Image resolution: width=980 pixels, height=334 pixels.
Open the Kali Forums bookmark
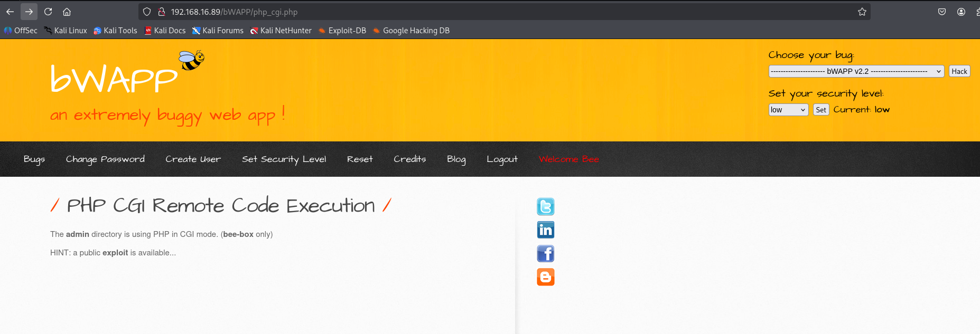tap(218, 31)
